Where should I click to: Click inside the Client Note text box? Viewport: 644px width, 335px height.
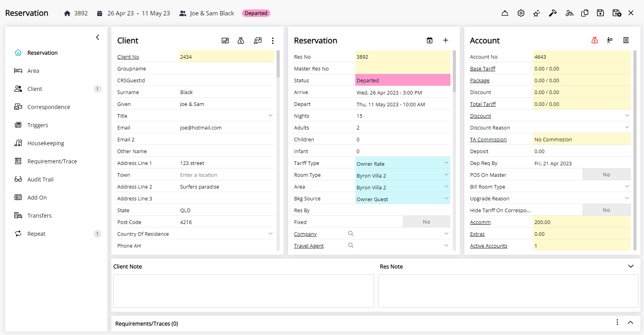pos(243,291)
